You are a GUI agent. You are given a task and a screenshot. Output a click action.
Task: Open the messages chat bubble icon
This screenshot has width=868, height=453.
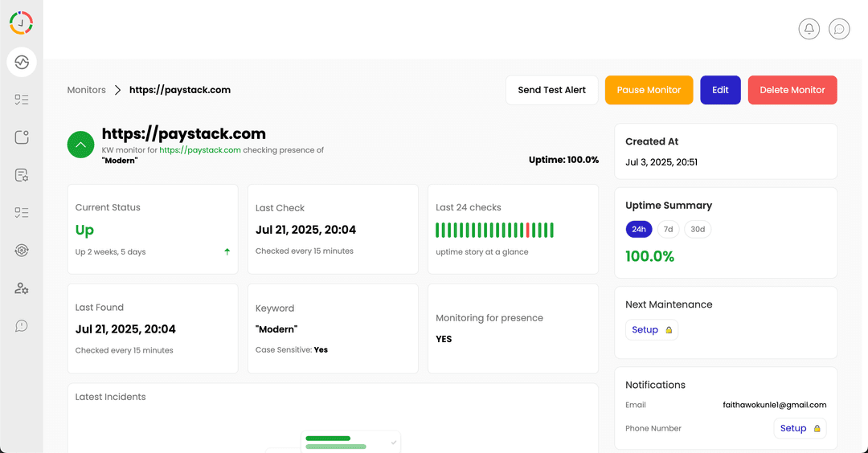point(839,29)
